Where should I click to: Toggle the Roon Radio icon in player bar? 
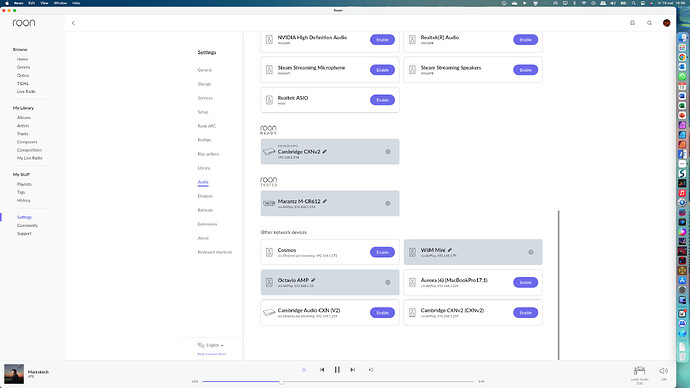point(304,370)
